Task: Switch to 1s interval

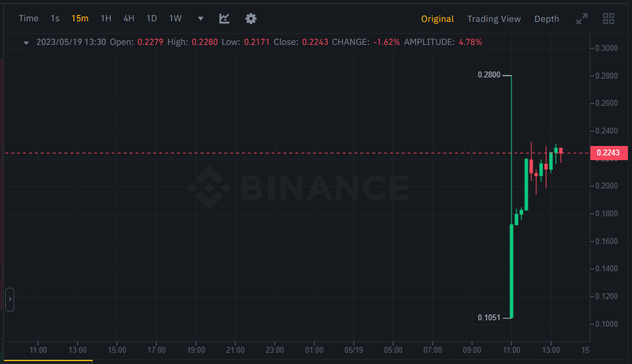Action: (55, 18)
